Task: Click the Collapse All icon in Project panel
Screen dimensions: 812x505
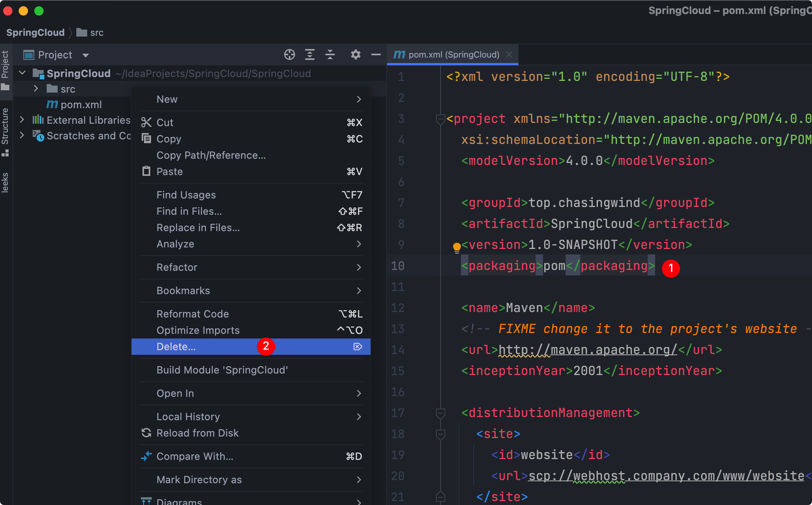Action: (330, 54)
